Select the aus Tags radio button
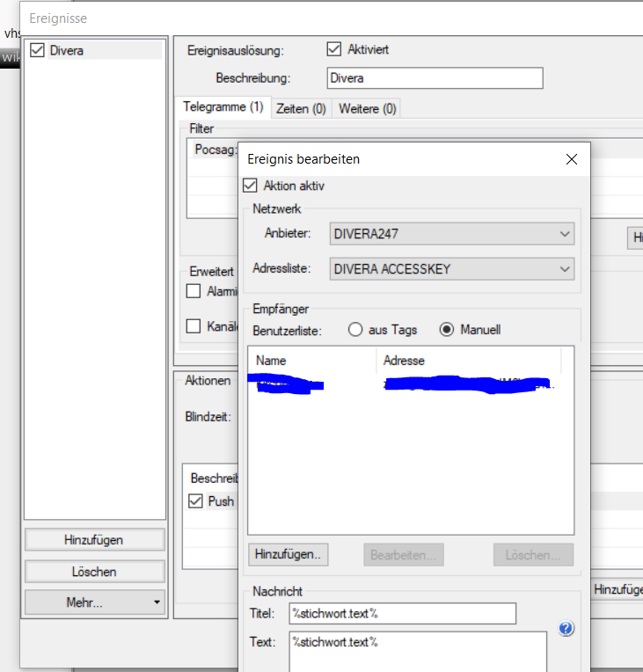 [x=355, y=330]
